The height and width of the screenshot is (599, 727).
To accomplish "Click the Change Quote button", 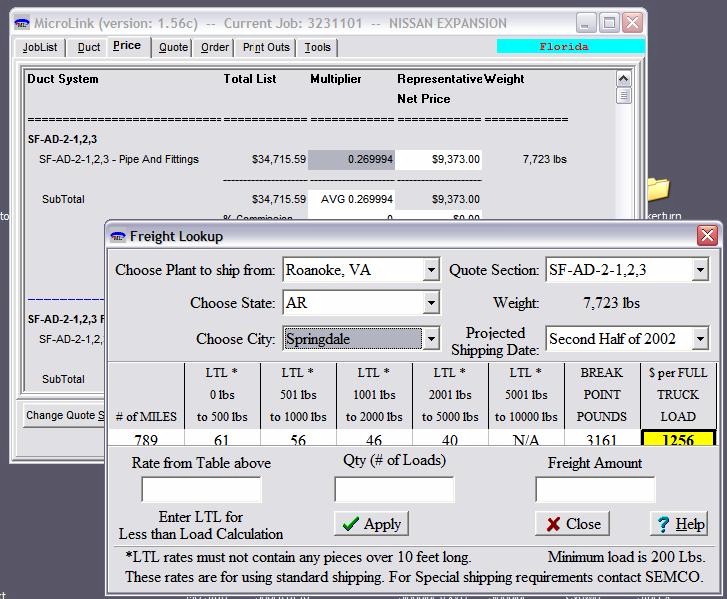I will pos(65,415).
